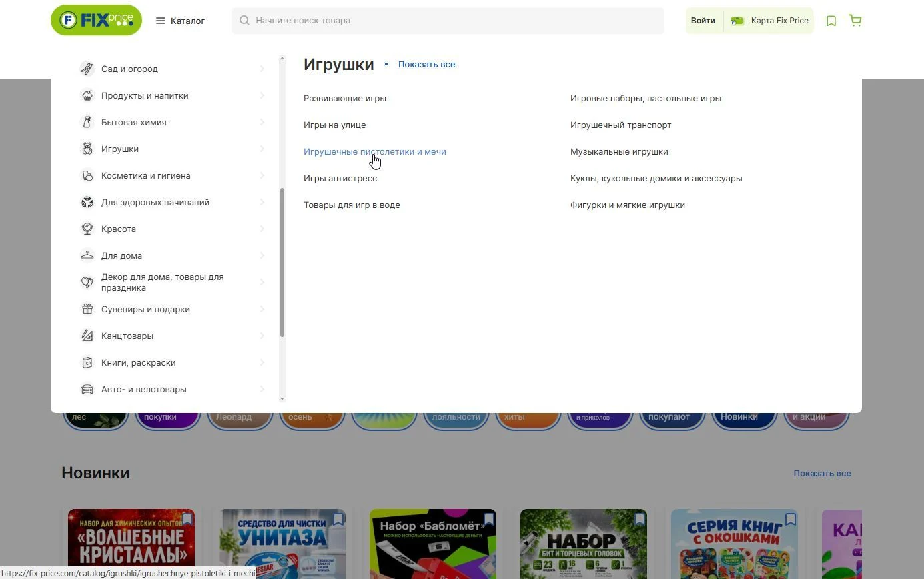Screen dimensions: 924x579
Task: Open the Куклы, кукольные домики и аксессуары link
Action: pos(656,178)
